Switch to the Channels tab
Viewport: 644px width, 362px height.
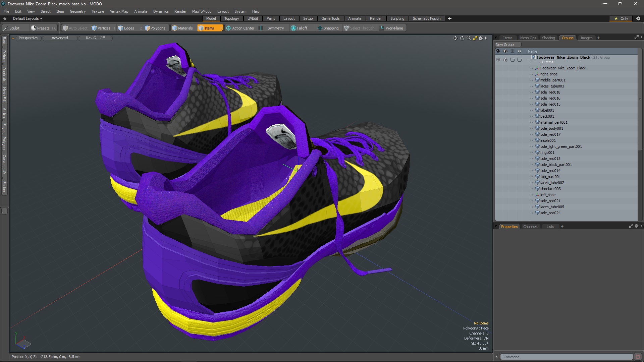(530, 227)
